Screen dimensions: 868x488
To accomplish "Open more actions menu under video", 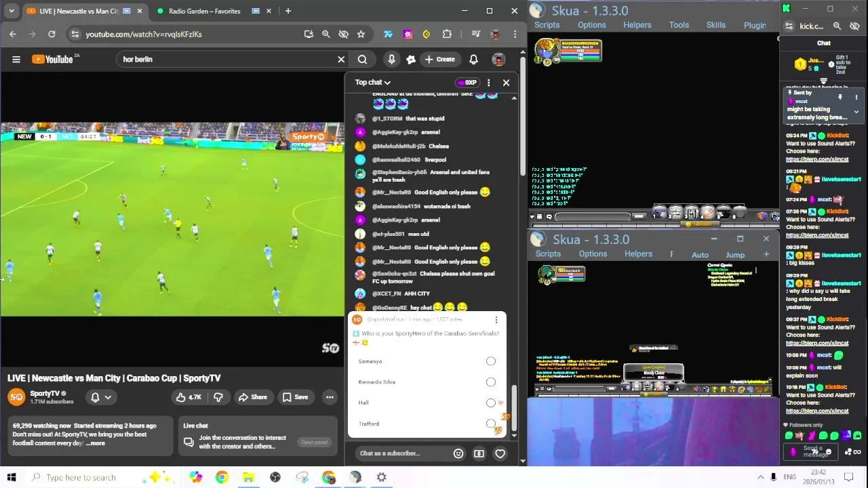I will (x=330, y=397).
